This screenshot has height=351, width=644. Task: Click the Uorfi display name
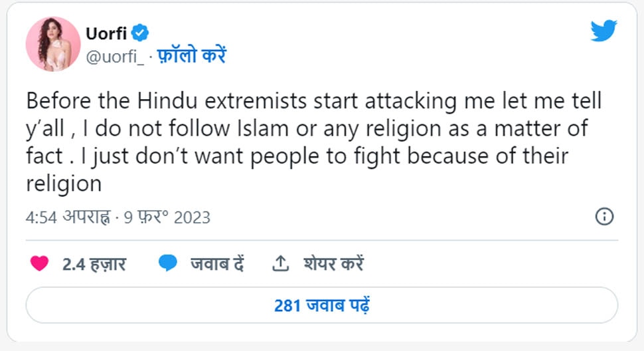click(106, 33)
